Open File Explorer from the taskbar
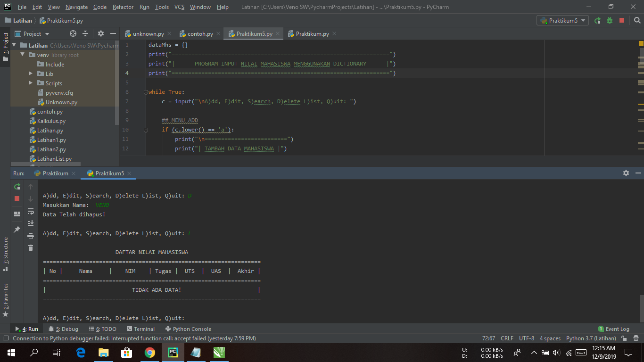This screenshot has height=362, width=644. 104,352
